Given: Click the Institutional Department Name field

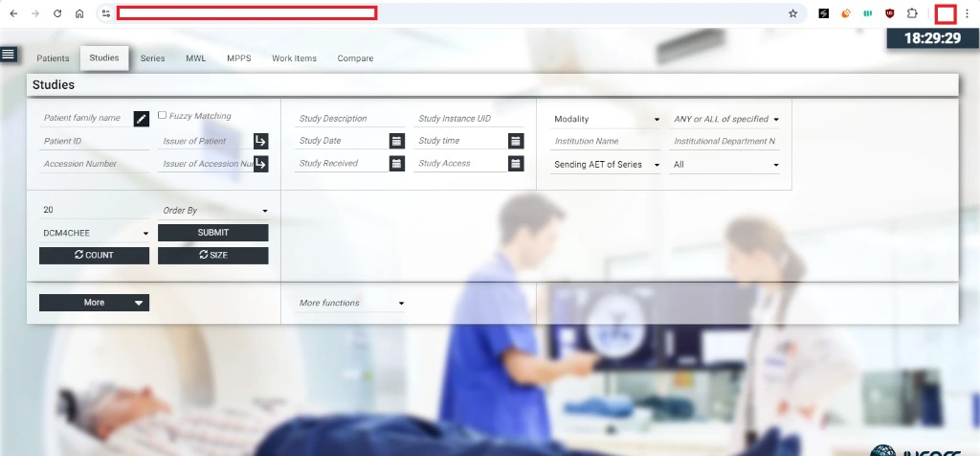Looking at the screenshot, I should click(x=725, y=142).
